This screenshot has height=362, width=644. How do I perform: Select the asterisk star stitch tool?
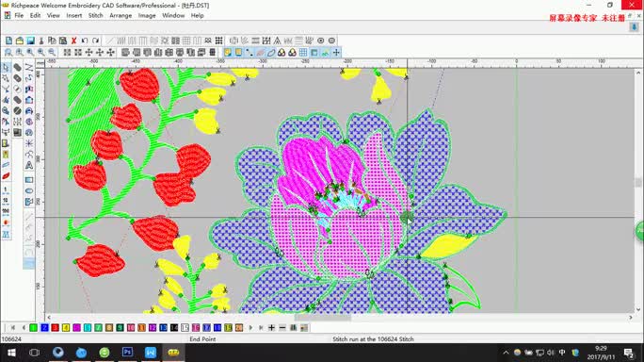point(29,143)
